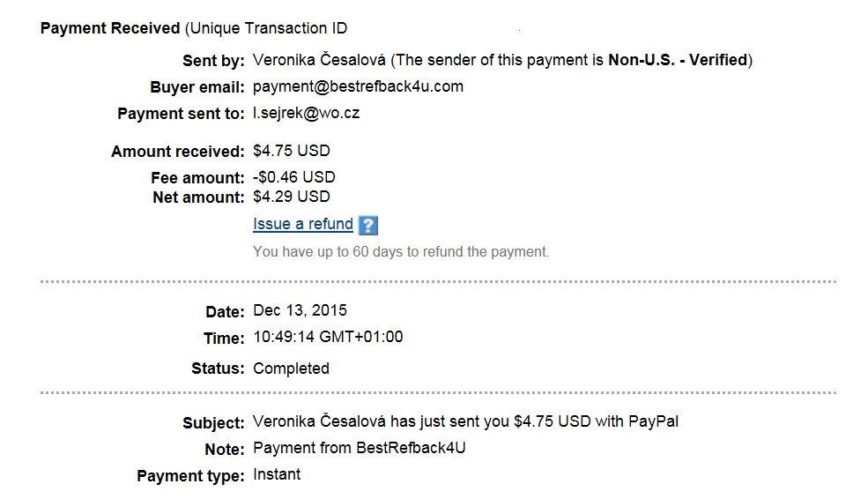Viewport: 868px width, 499px height.
Task: Click the recipient email l.sejrek@wo.cz
Action: [x=306, y=114]
